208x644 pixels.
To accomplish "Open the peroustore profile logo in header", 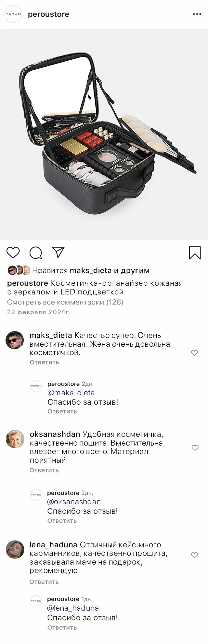I will point(13,14).
